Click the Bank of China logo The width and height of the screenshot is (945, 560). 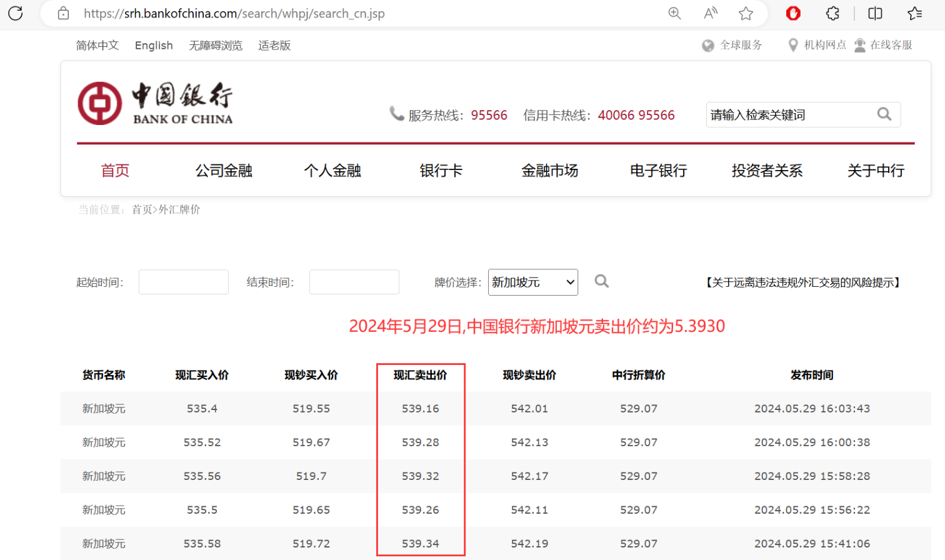click(155, 103)
